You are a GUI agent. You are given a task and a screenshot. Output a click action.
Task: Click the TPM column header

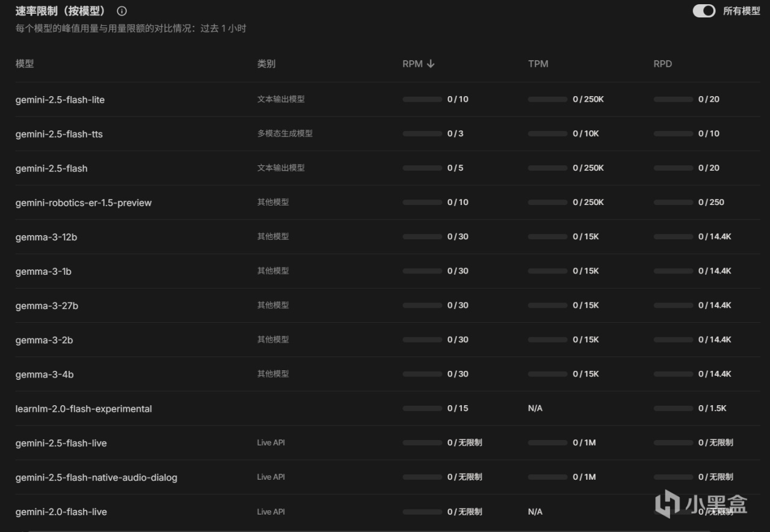[538, 64]
